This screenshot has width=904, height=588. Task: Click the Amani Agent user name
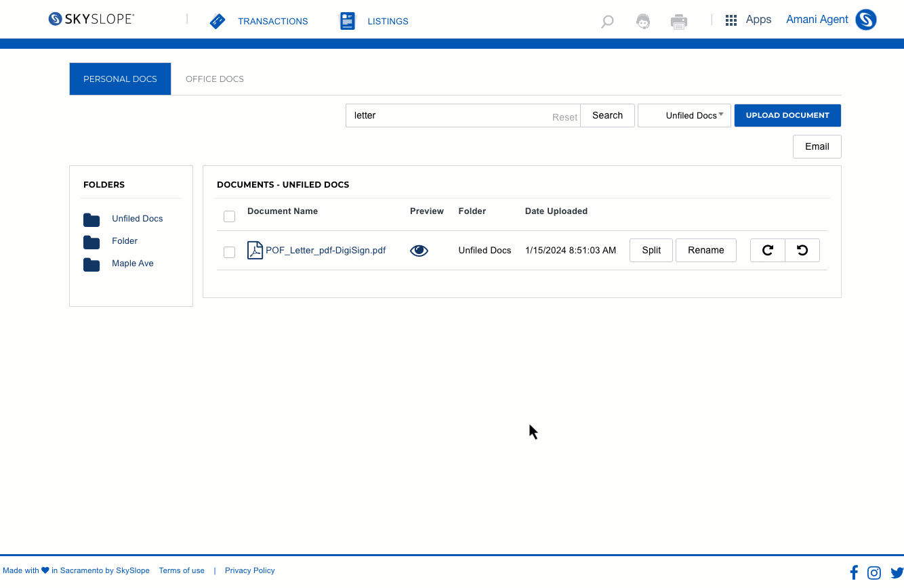(x=817, y=20)
